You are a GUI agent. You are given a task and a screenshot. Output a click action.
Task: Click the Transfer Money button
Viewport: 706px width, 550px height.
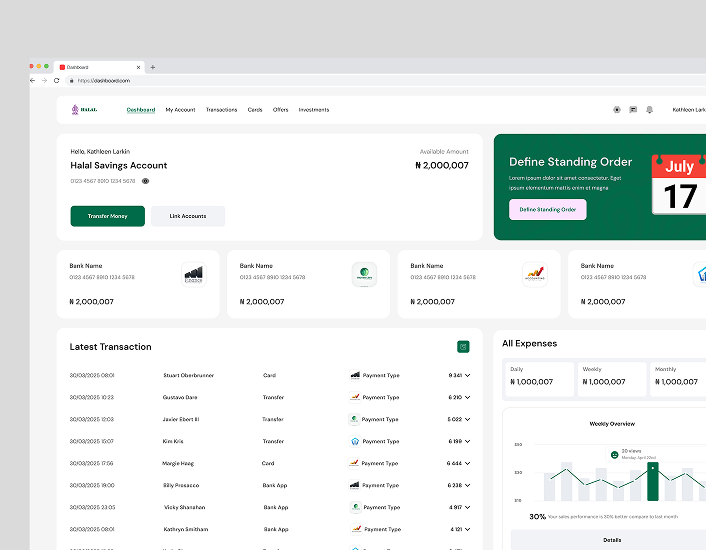pos(108,216)
